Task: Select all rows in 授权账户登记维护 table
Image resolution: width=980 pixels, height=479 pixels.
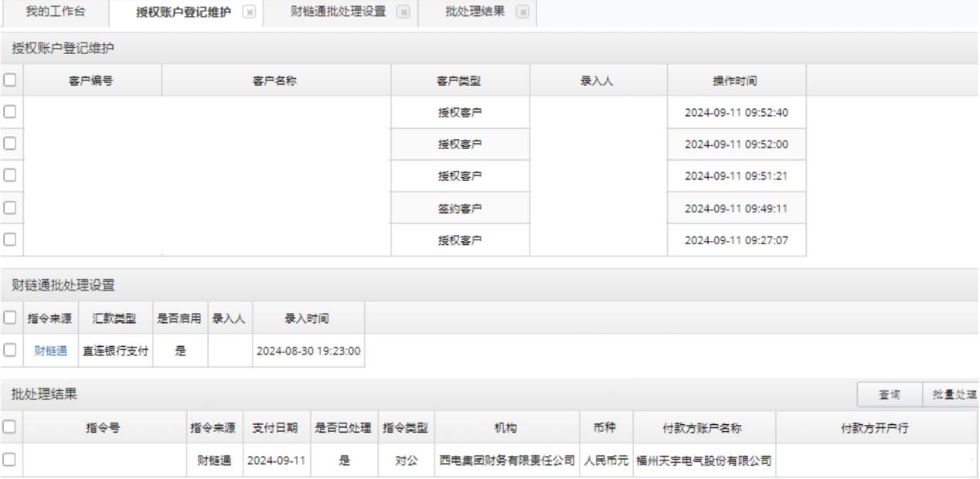Action: point(10,80)
